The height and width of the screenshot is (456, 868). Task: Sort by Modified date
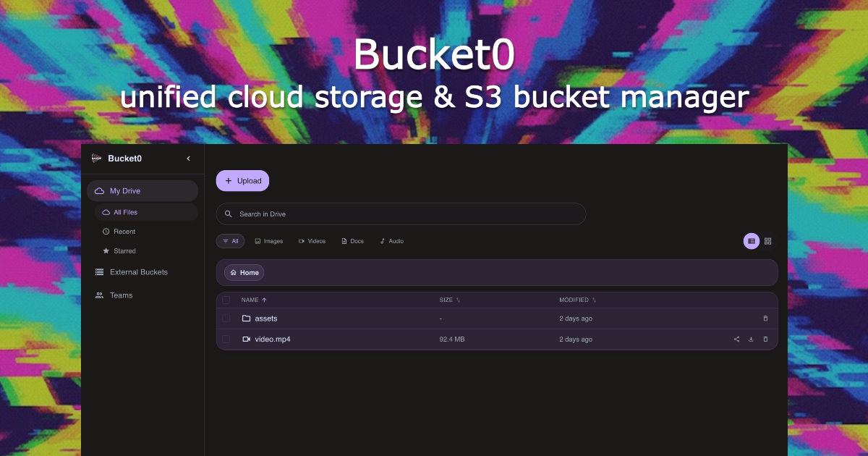point(577,300)
